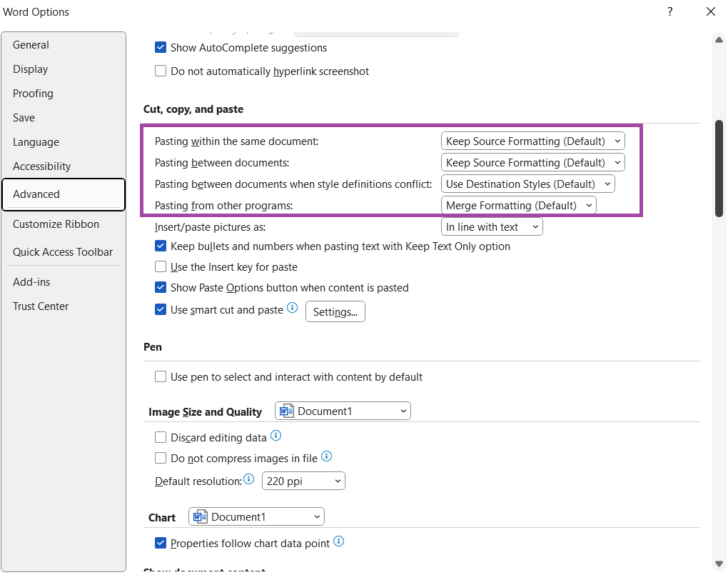Screen dimensions: 728x575
Task: Click the Word document icon in the Chart selector
Action: [200, 516]
